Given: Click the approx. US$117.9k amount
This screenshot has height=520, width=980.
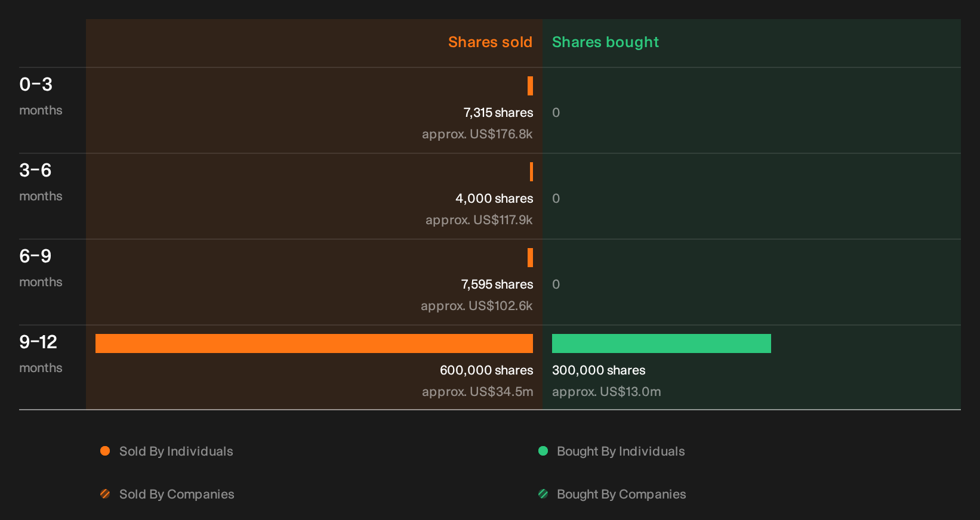Looking at the screenshot, I should (x=479, y=220).
